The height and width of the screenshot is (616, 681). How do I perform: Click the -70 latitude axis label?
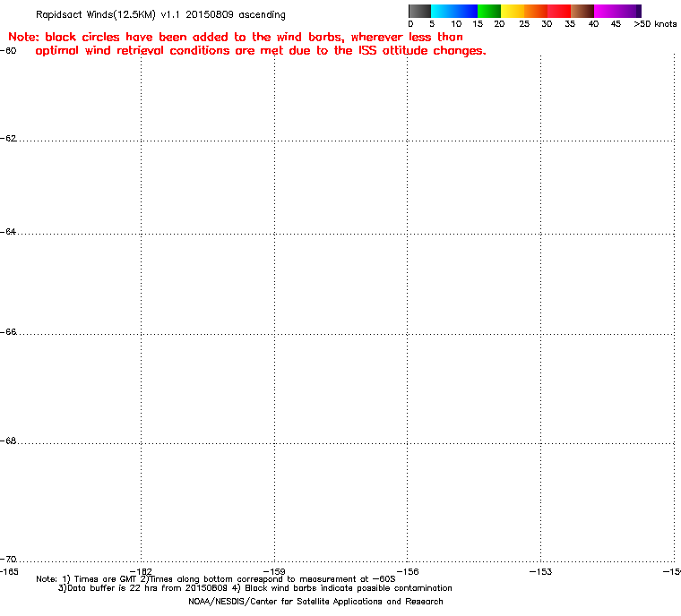coord(9,560)
